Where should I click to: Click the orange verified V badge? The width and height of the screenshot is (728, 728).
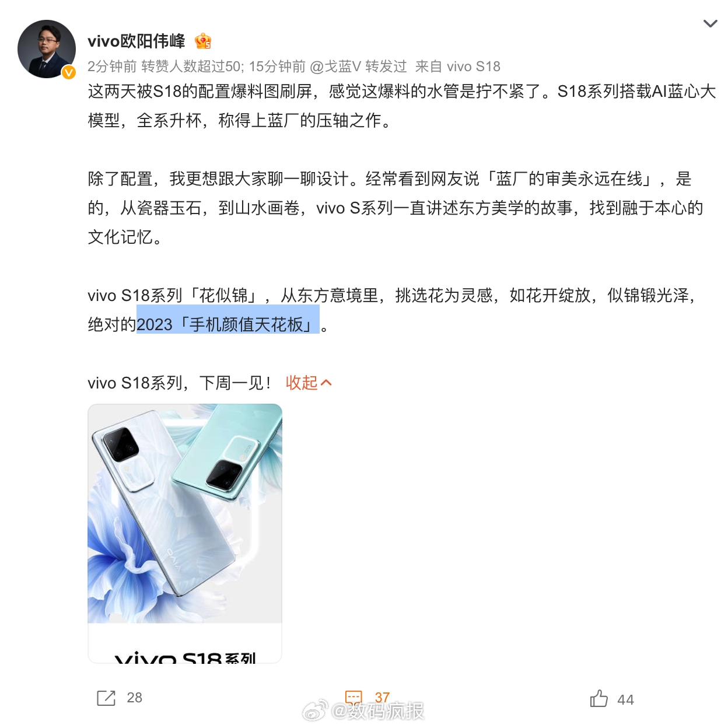(69, 72)
